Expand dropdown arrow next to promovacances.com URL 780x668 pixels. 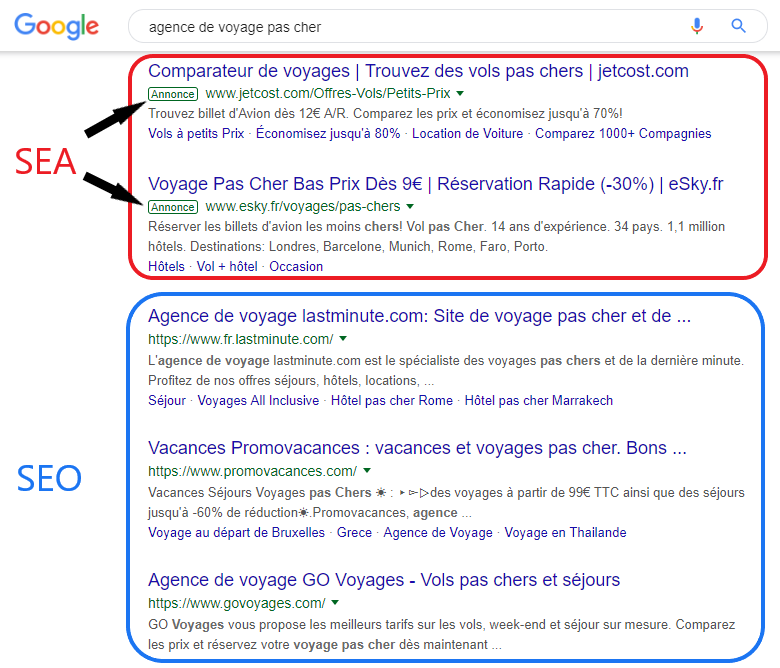[367, 471]
